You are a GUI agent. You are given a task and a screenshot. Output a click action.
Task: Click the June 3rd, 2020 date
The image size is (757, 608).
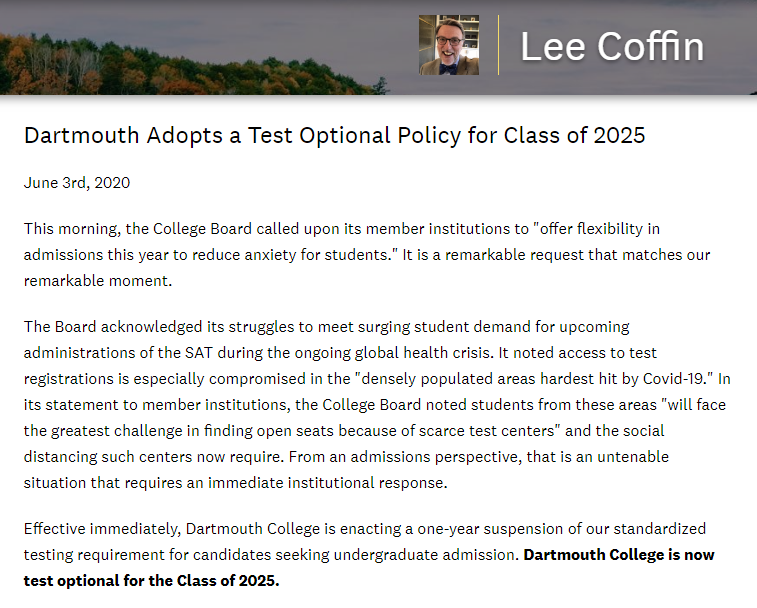77,183
